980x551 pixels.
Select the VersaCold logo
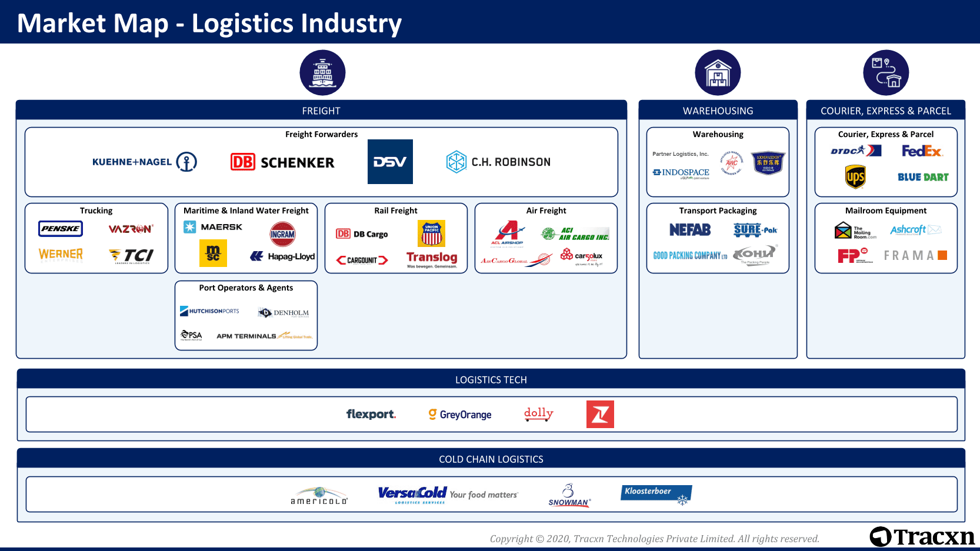(x=448, y=495)
